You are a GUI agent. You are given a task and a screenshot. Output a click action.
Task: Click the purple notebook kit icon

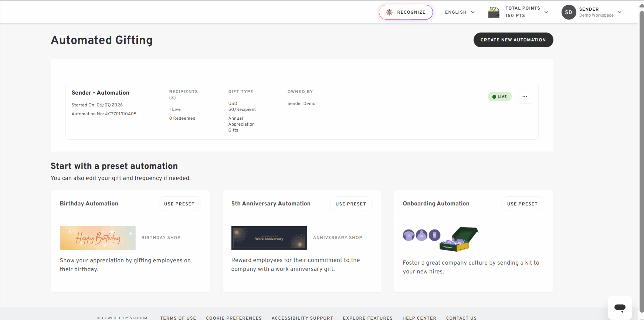[x=434, y=235]
